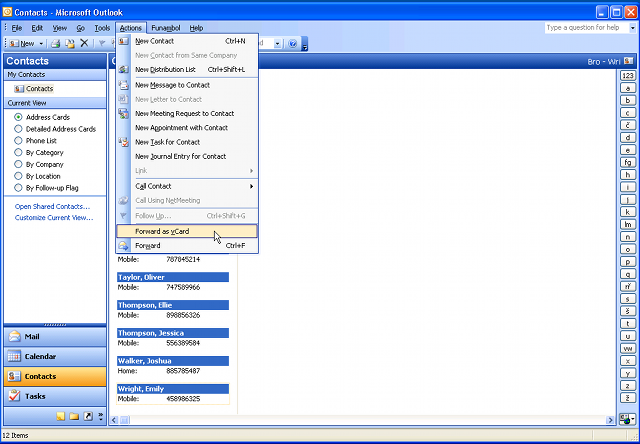Jump to contacts under letter s
Viewport: 640px width, 444px height.
coord(628,299)
